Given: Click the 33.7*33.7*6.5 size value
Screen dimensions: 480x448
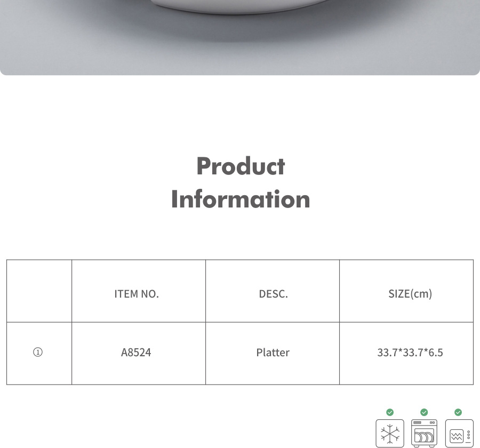Looking at the screenshot, I should [x=410, y=353].
